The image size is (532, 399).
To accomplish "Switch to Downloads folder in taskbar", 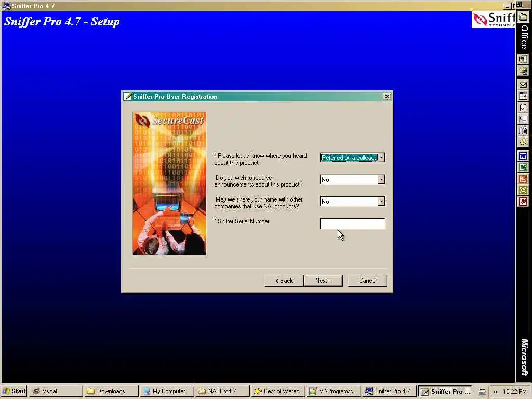I will tap(111, 391).
